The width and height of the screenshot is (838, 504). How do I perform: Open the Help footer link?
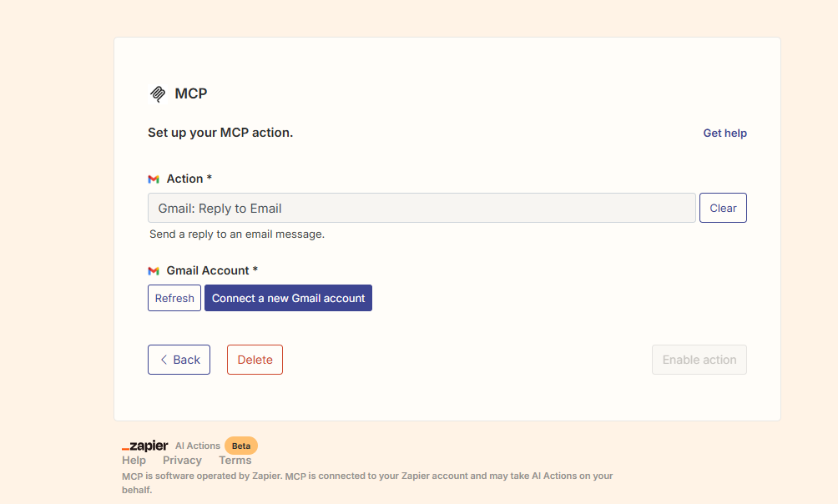134,460
